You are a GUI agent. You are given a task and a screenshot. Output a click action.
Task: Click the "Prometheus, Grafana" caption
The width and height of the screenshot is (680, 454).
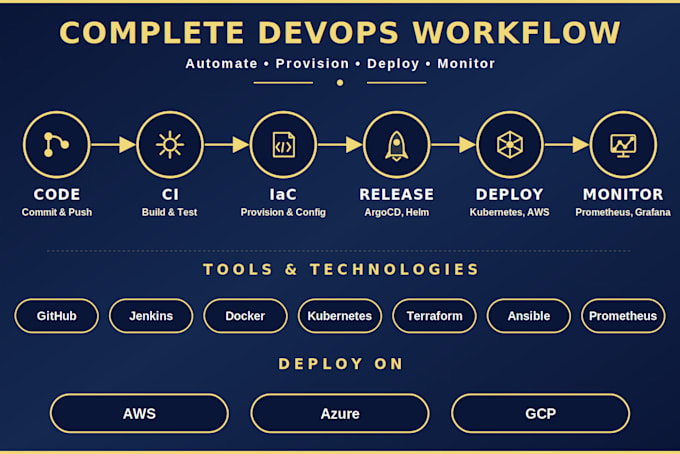pyautogui.click(x=623, y=212)
